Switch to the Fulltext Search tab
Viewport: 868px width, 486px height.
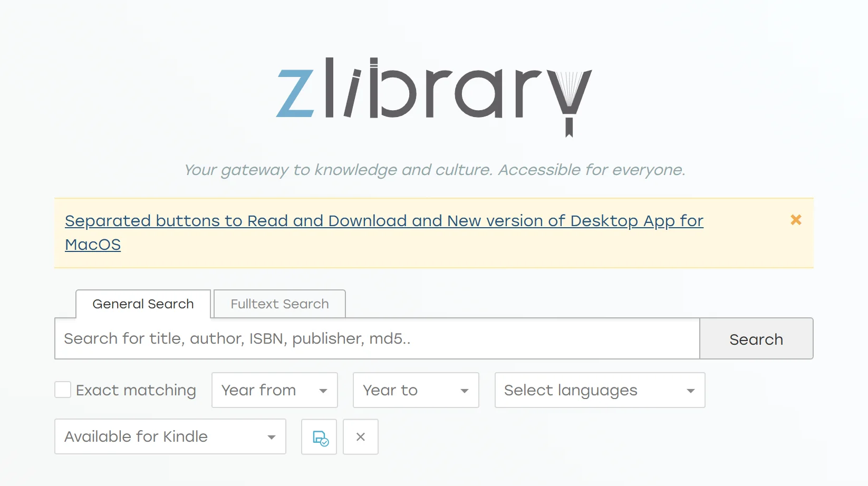[x=279, y=304]
